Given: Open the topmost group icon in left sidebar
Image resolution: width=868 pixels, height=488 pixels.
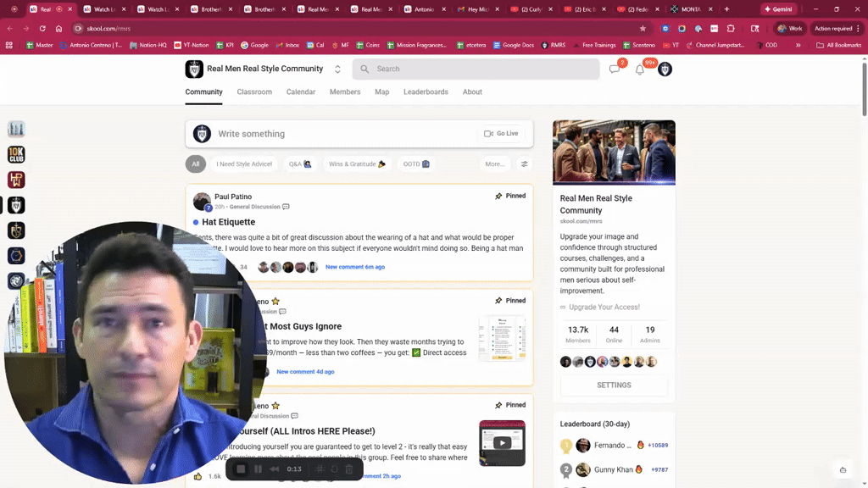Looking at the screenshot, I should [x=16, y=129].
